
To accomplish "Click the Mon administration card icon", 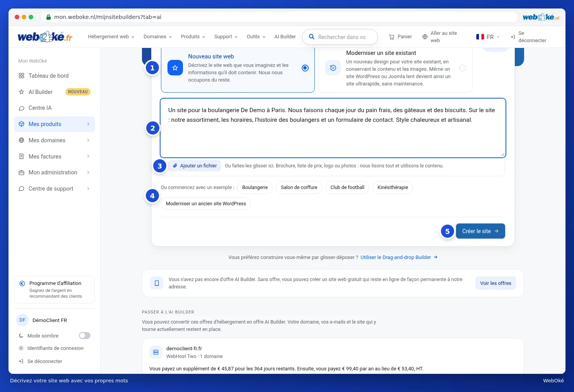I will point(21,172).
